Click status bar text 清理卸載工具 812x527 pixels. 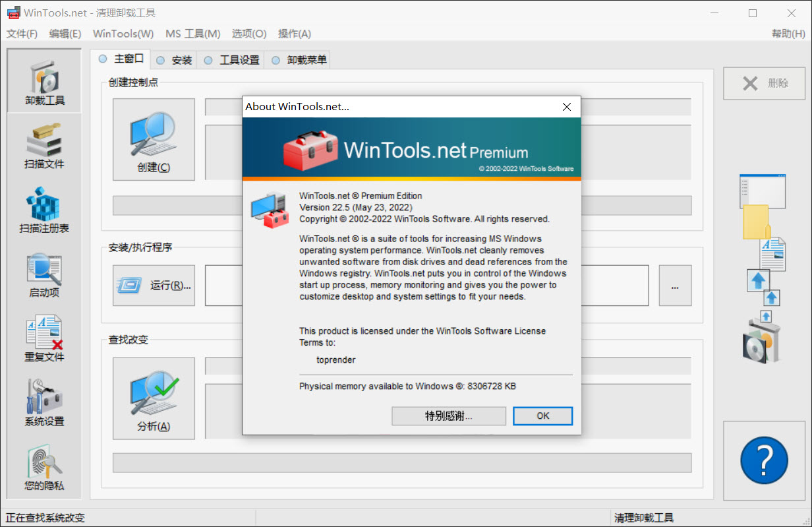click(x=644, y=518)
